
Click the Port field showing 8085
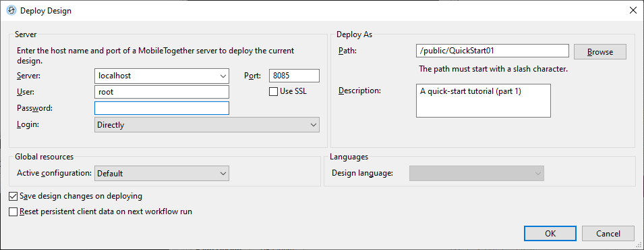(x=294, y=76)
